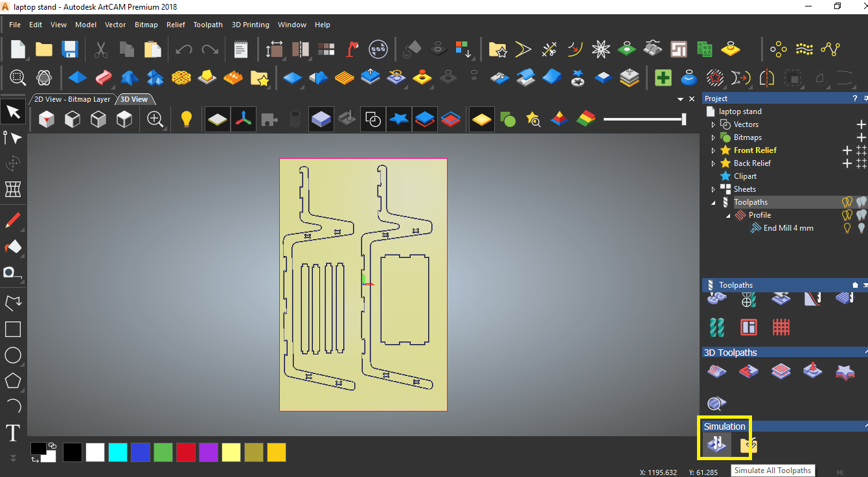Image resolution: width=868 pixels, height=477 pixels.
Task: Click the red desk lamp icon
Action: (x=352, y=49)
